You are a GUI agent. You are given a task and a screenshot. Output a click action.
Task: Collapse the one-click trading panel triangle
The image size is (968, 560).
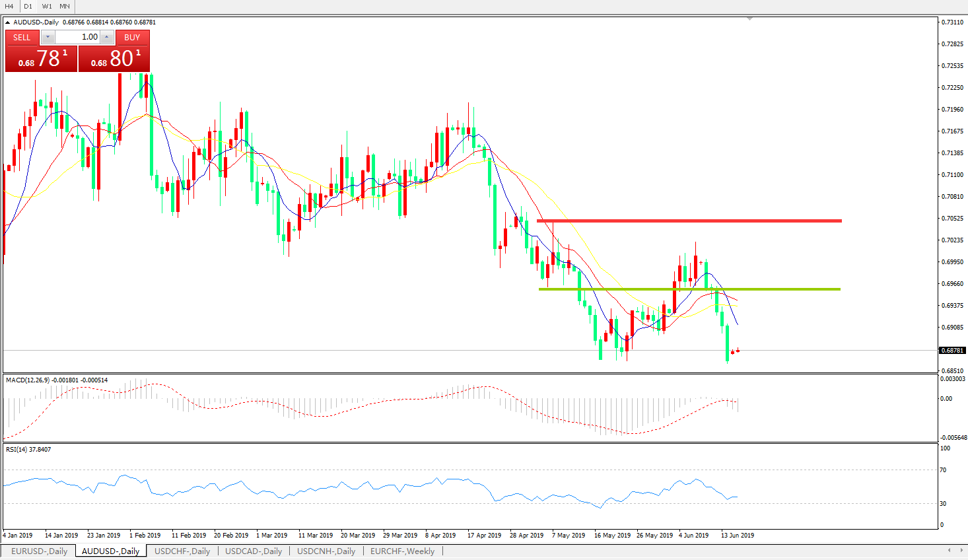[8, 22]
